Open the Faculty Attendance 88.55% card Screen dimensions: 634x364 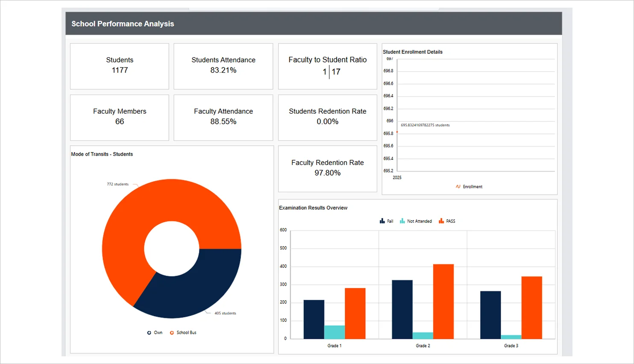(223, 117)
